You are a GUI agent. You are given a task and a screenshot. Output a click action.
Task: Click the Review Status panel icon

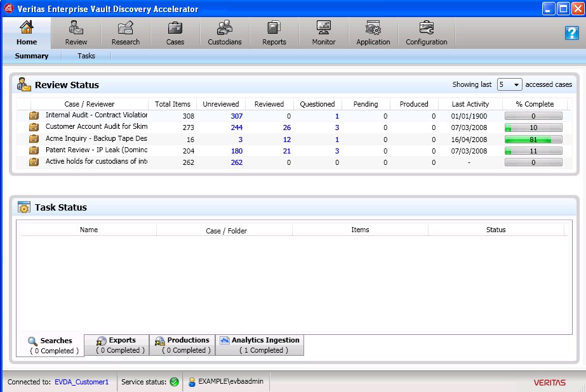(x=24, y=85)
